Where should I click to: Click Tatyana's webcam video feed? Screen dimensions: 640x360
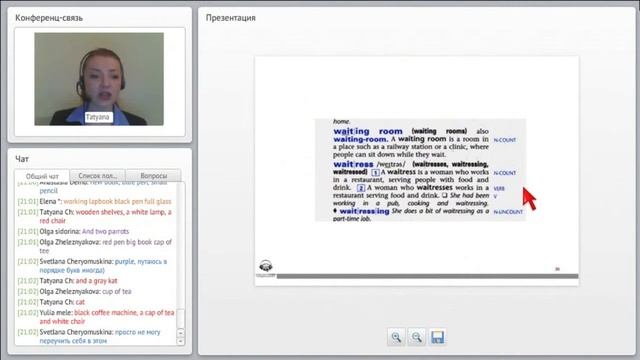click(x=99, y=79)
